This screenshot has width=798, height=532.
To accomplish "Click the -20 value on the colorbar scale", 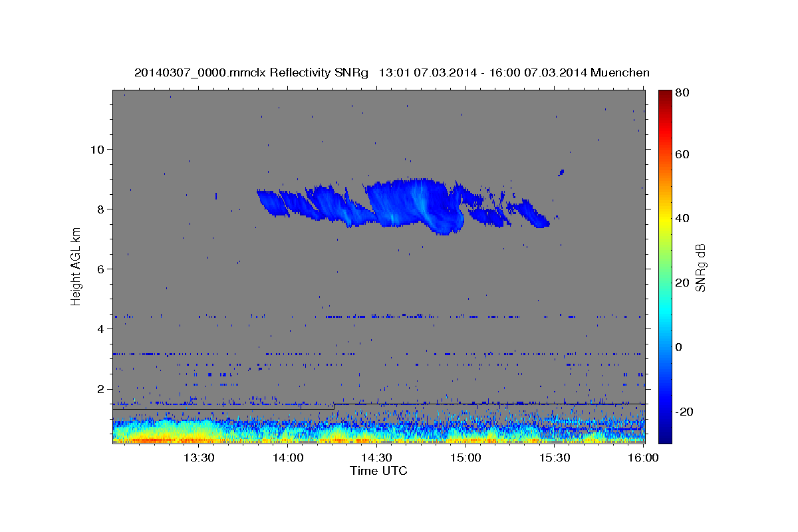I will coord(684,412).
